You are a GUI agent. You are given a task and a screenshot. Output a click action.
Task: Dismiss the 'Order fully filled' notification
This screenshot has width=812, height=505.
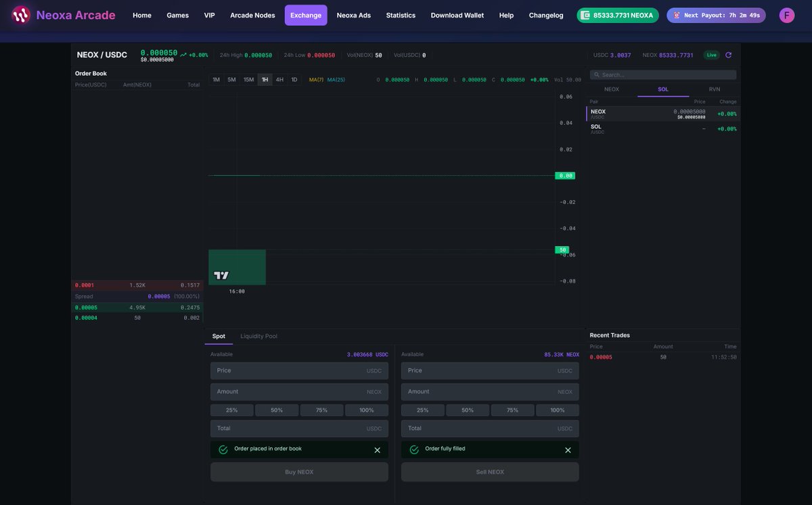(x=568, y=450)
